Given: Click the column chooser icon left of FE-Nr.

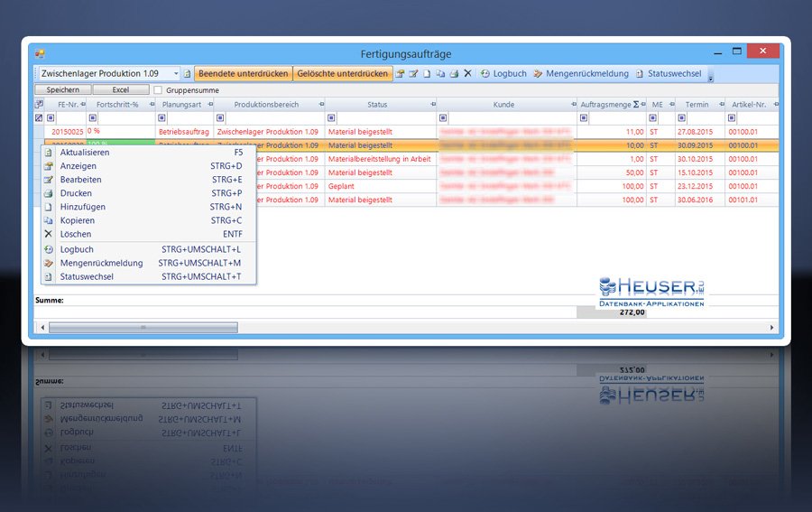Looking at the screenshot, I should point(39,104).
